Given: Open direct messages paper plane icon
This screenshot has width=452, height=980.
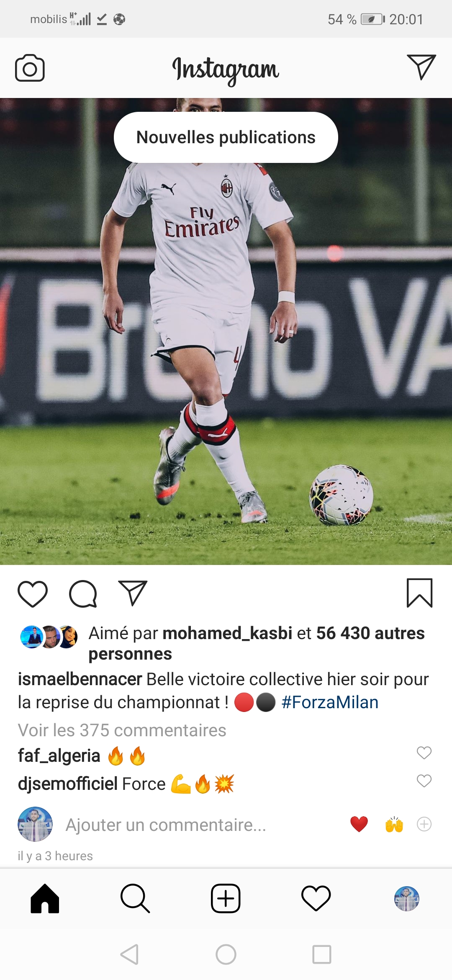Looking at the screenshot, I should pyautogui.click(x=421, y=67).
